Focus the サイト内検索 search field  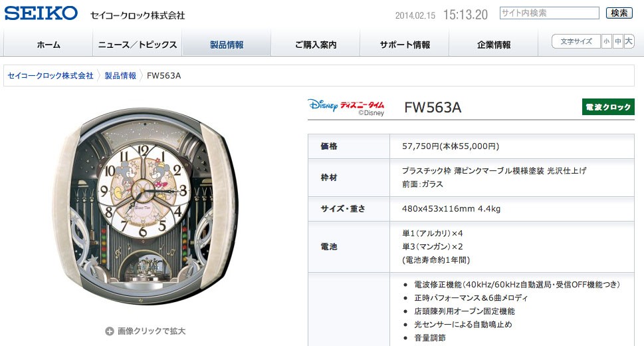coord(550,13)
